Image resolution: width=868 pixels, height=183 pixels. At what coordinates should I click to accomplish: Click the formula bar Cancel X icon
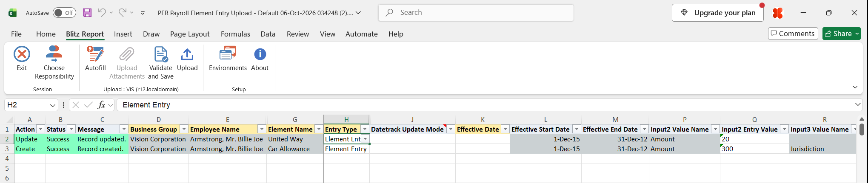(76, 105)
